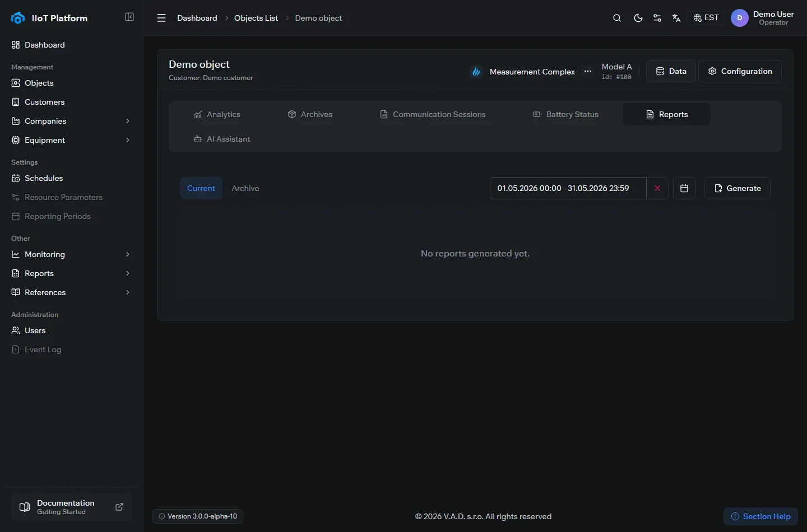Click the Monitoring chart icon
The image size is (807, 532).
click(x=16, y=254)
